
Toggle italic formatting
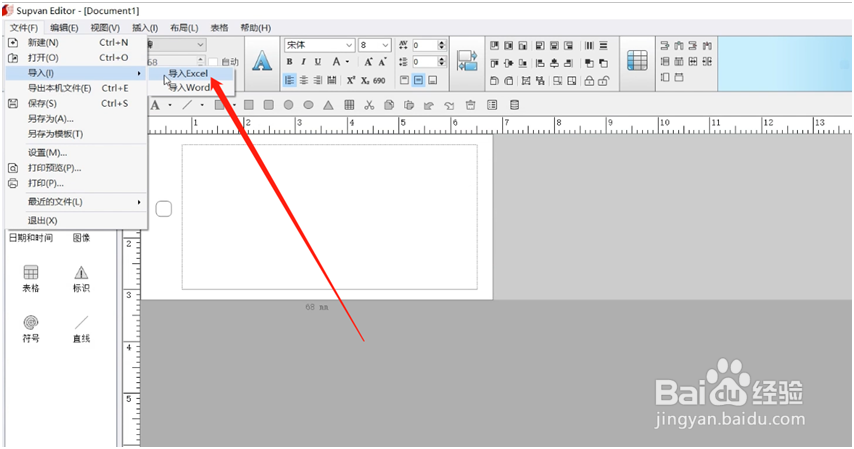303,62
